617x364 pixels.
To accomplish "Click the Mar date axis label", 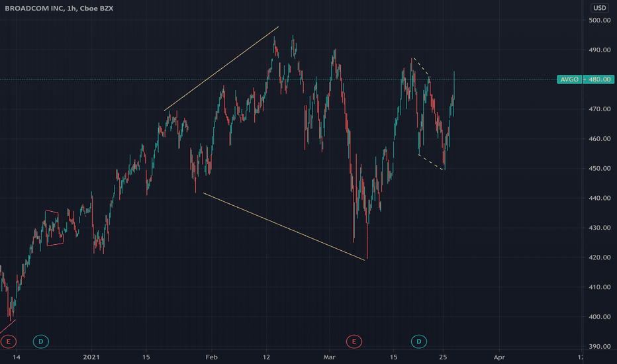I will point(329,357).
